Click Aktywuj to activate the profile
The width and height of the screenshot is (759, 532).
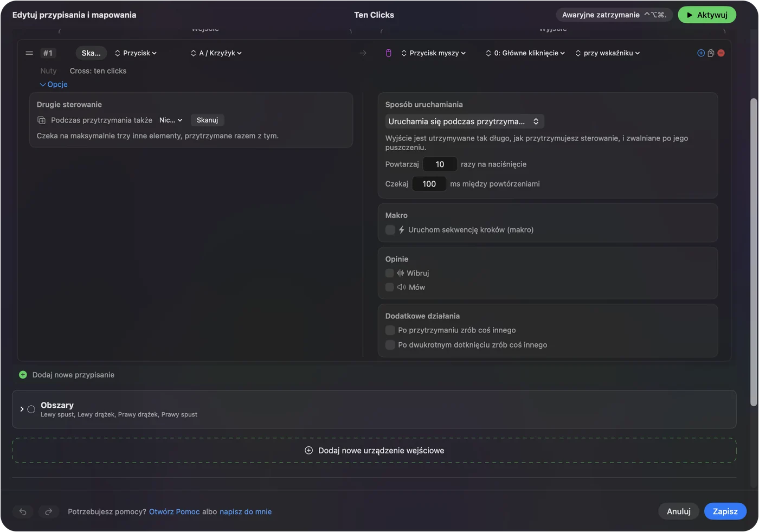pos(707,15)
